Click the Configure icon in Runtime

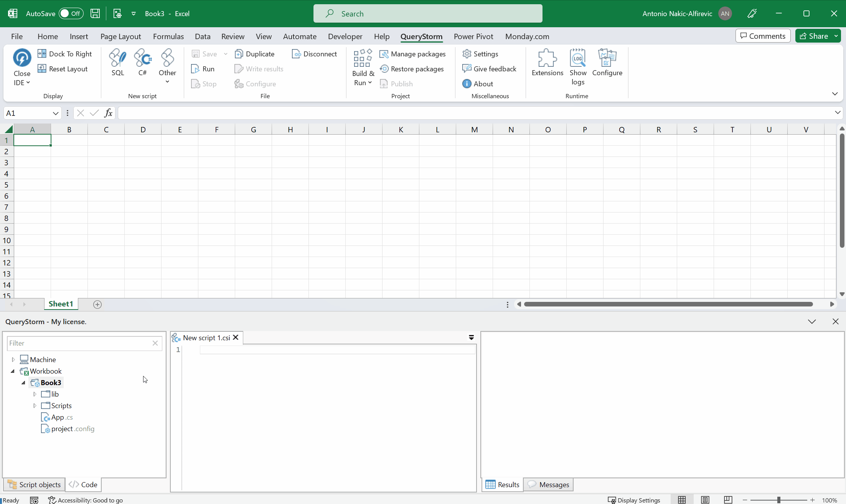pyautogui.click(x=607, y=63)
